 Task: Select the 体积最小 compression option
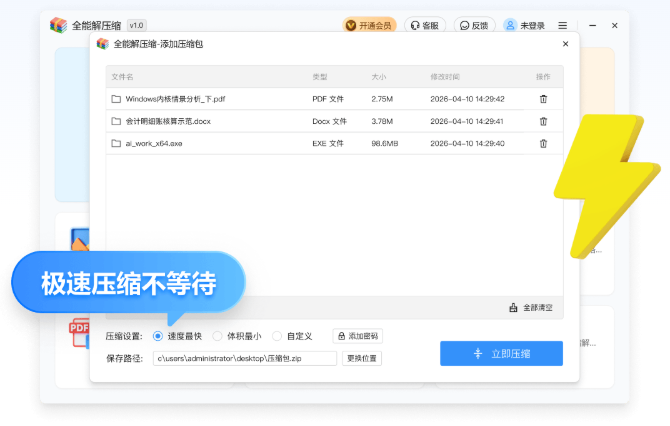pyautogui.click(x=237, y=336)
